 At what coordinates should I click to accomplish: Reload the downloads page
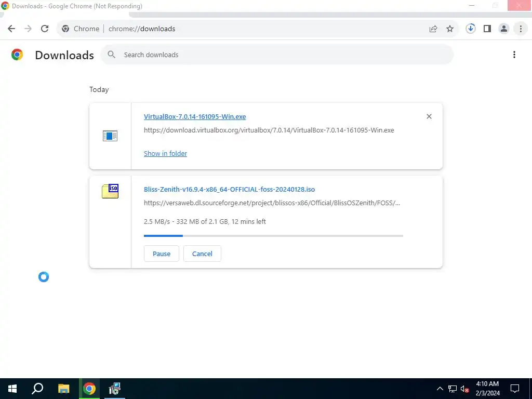pos(45,29)
